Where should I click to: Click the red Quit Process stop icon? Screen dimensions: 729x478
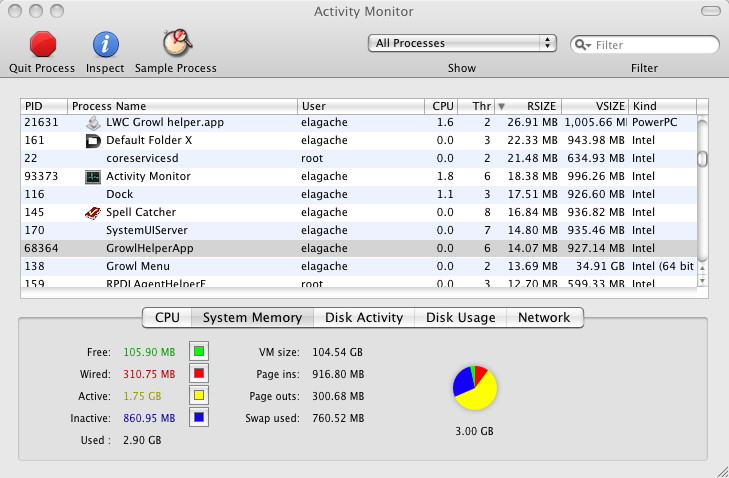43,44
